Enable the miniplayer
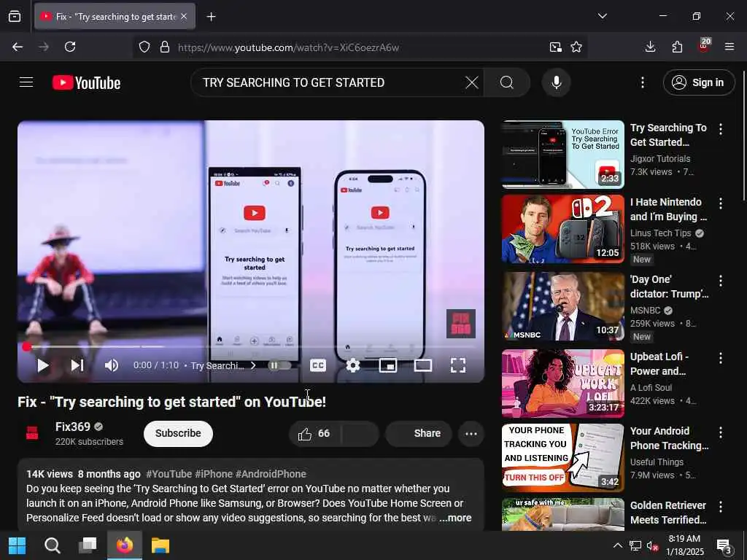747x560 pixels. coord(388,365)
